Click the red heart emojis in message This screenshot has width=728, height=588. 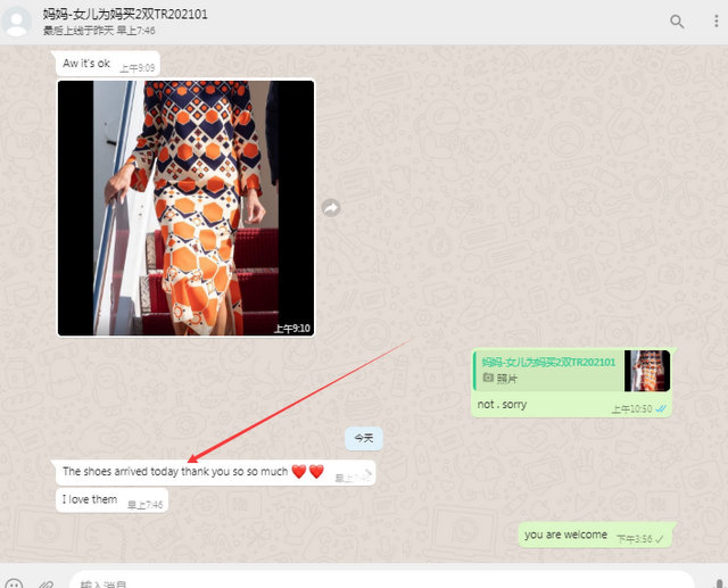[x=308, y=471]
